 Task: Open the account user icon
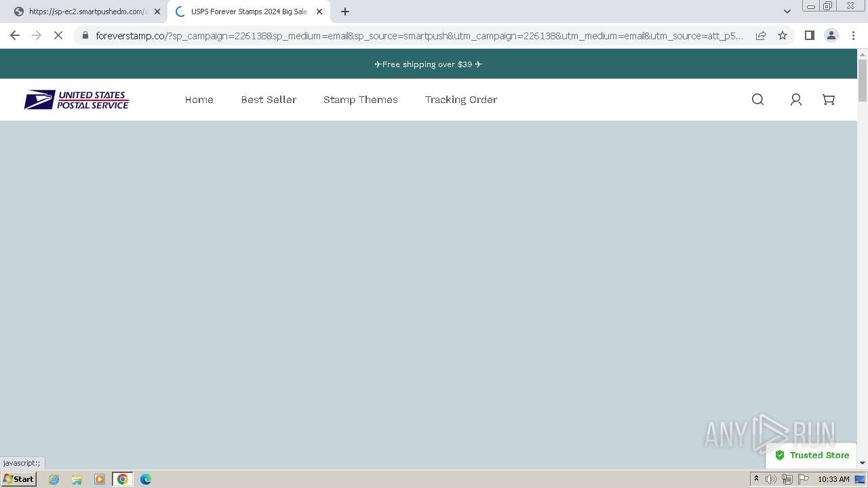pyautogui.click(x=796, y=100)
